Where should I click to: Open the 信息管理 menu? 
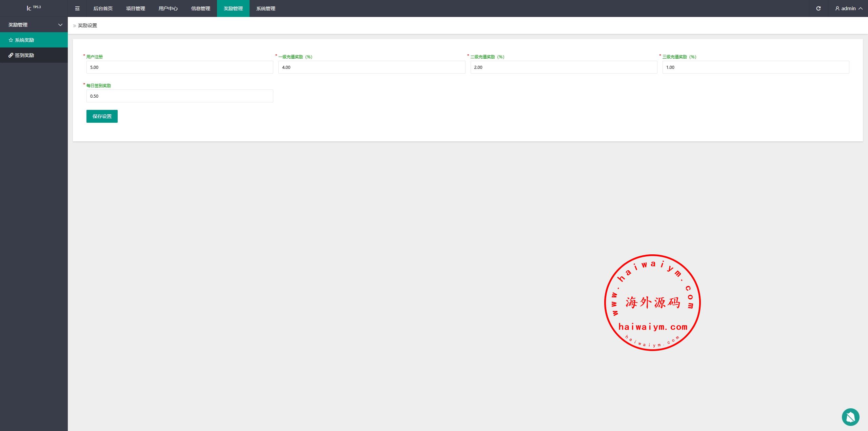tap(201, 8)
